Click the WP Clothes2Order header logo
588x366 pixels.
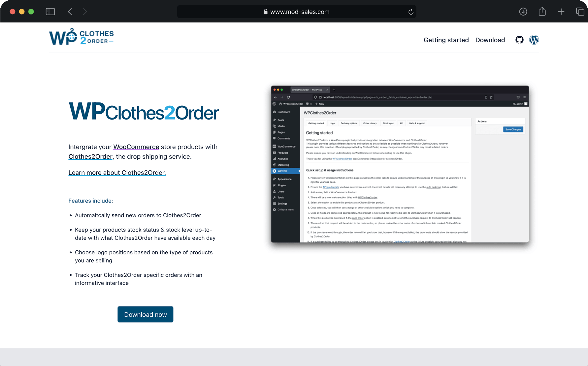pos(81,37)
